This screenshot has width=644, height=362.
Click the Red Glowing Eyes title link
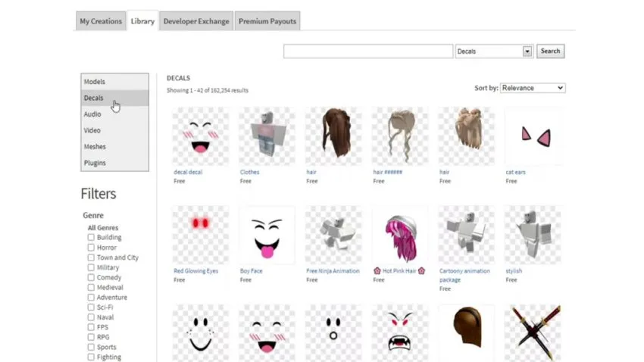click(196, 271)
